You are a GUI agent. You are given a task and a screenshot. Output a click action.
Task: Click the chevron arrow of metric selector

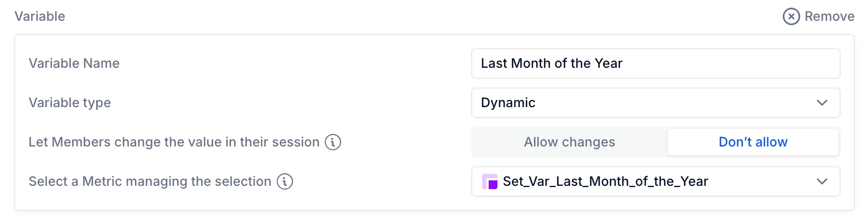822,181
